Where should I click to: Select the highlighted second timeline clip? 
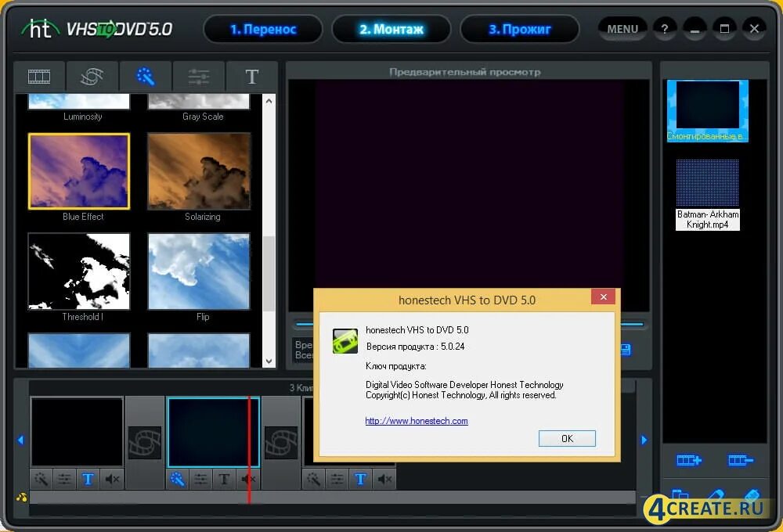tap(213, 432)
